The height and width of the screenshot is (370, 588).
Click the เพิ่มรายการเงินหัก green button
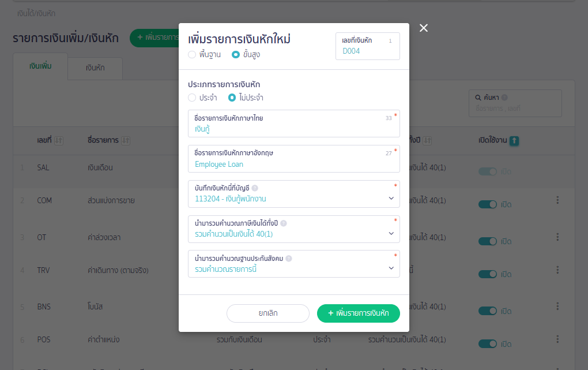(x=358, y=313)
